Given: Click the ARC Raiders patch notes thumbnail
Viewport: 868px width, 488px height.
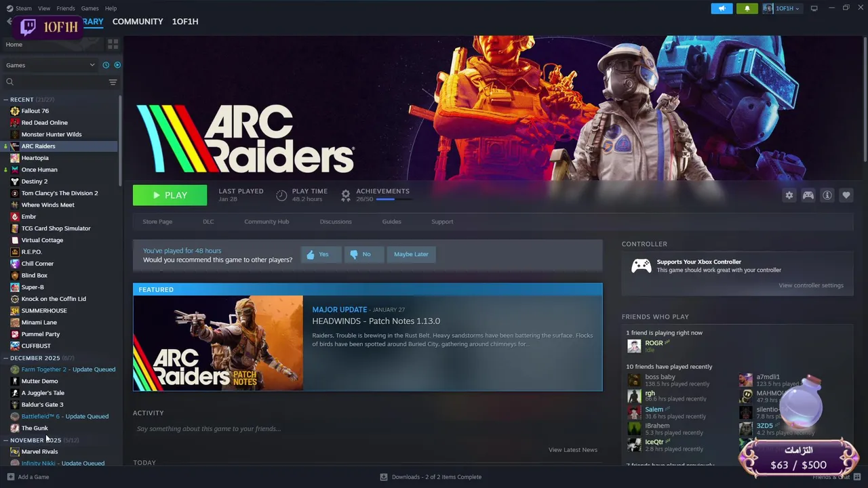Looking at the screenshot, I should pos(218,343).
